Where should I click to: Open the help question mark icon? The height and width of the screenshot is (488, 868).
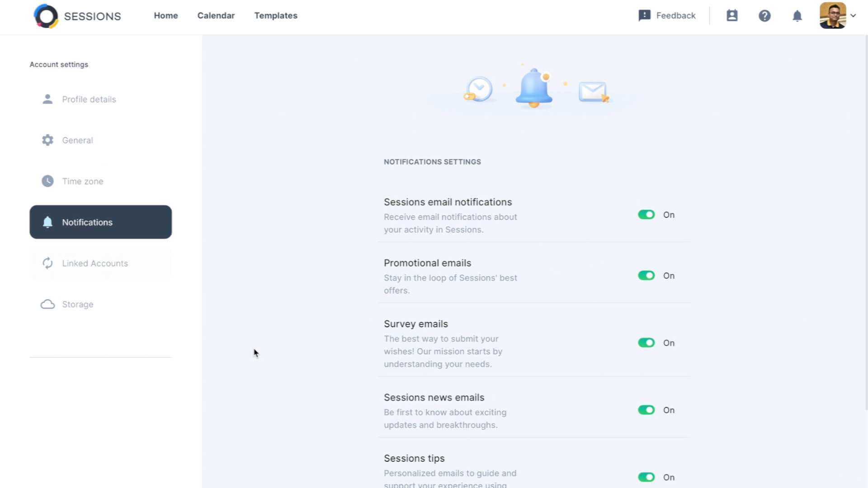point(764,16)
